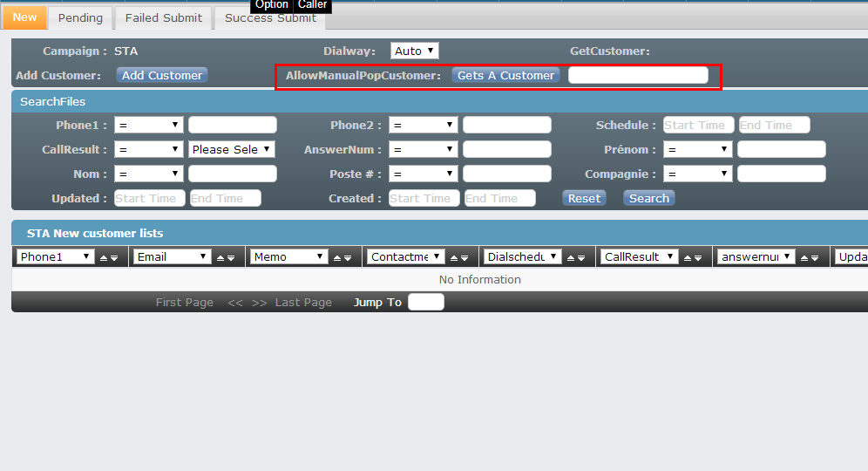The image size is (868, 471).
Task: Sort CallResult column descending
Action: click(698, 257)
